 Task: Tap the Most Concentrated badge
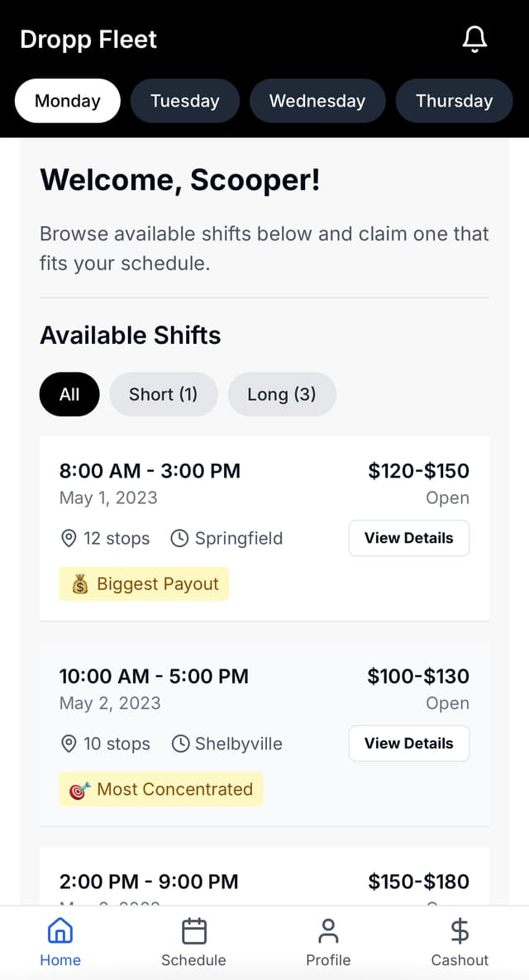160,789
